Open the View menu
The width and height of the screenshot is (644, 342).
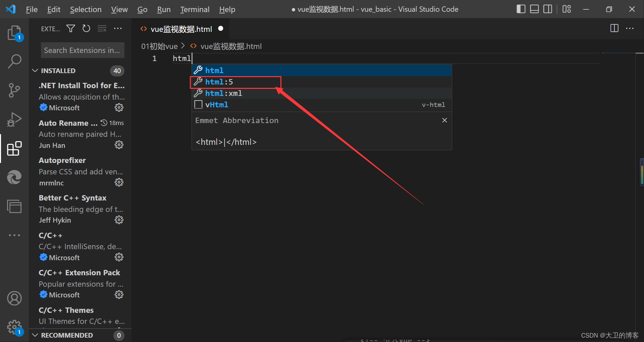tap(119, 9)
